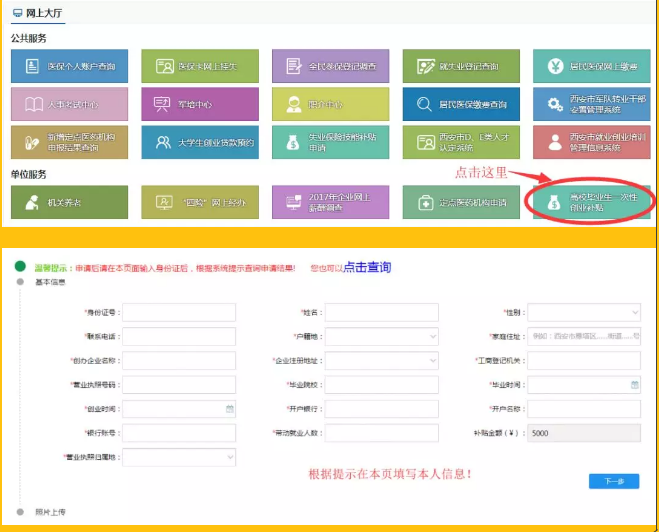Focus the 银行账号 input field
The width and height of the screenshot is (659, 532).
(179, 433)
